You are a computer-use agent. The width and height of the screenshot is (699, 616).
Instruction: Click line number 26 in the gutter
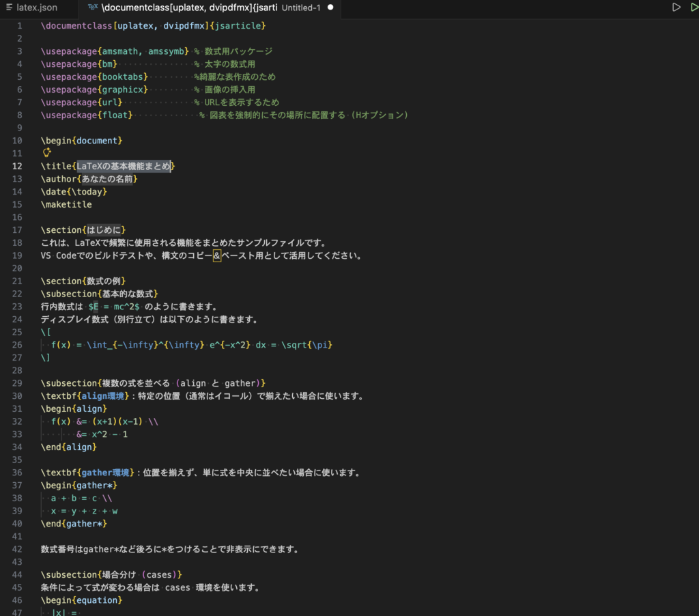(x=18, y=345)
